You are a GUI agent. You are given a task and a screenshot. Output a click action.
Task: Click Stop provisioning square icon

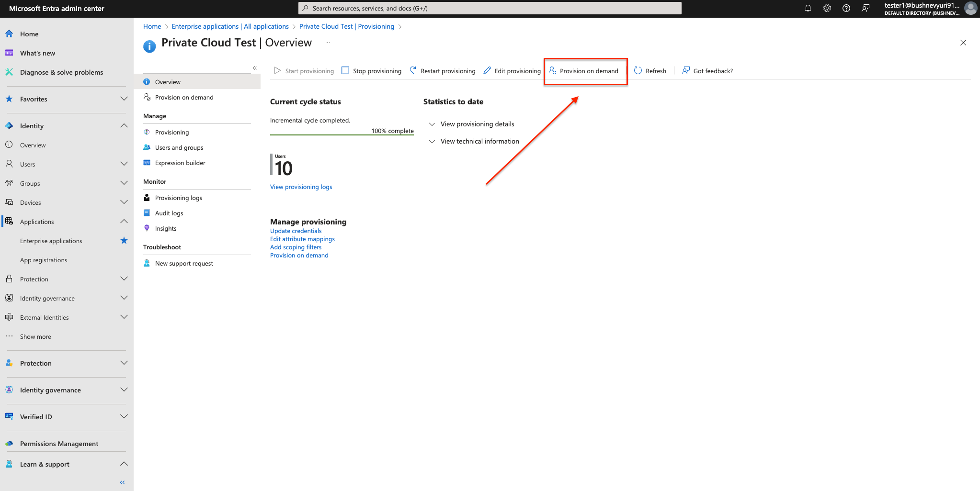(x=345, y=71)
